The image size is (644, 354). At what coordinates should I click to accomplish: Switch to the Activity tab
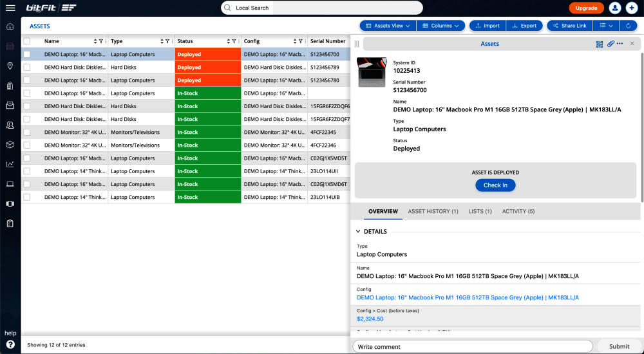tap(518, 211)
